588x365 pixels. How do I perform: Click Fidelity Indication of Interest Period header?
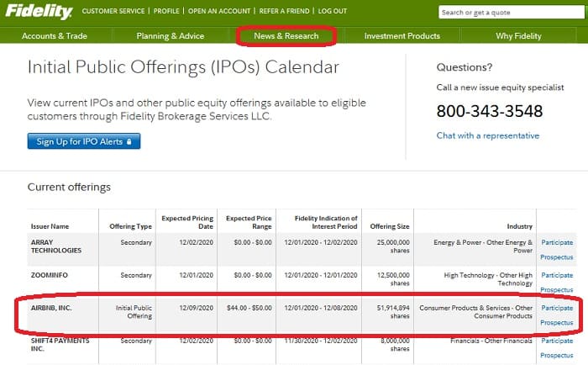[326, 222]
